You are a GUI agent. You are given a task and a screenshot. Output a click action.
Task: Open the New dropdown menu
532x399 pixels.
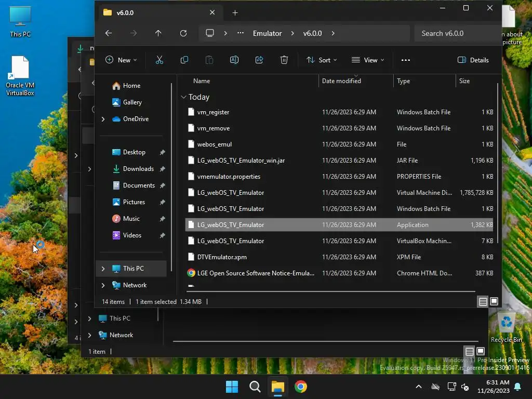(121, 60)
